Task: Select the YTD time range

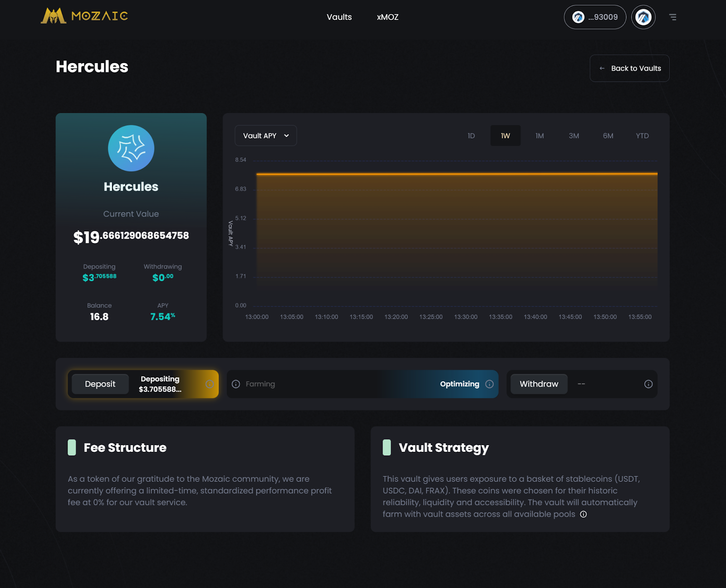Action: (x=642, y=136)
